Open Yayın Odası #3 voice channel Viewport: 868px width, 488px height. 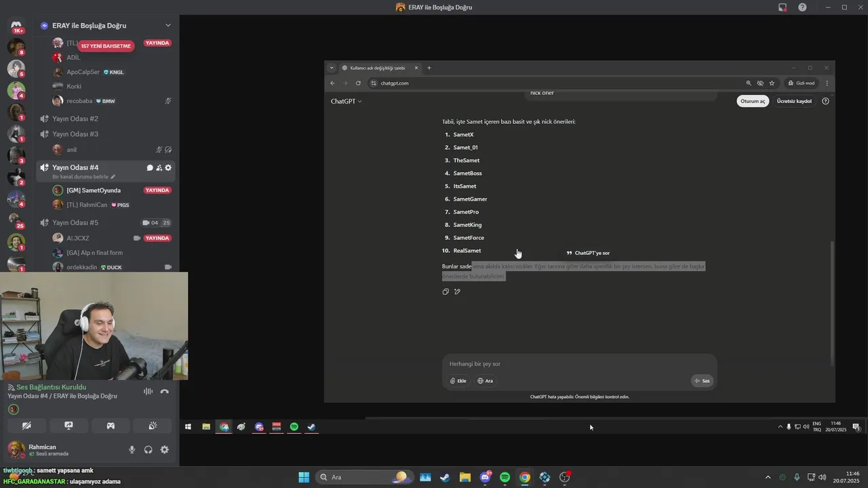tap(75, 134)
